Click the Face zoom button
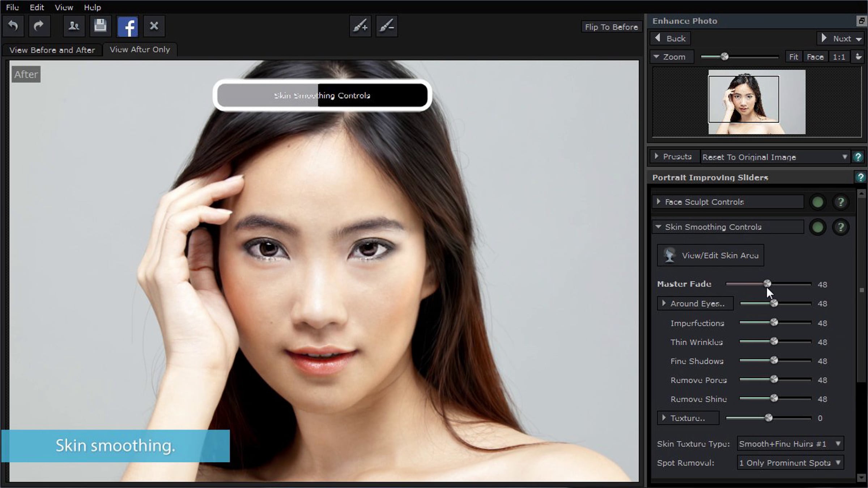 click(815, 57)
